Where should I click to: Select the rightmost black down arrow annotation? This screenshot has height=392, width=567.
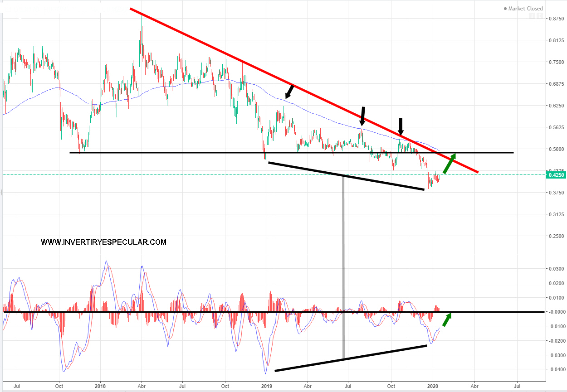401,126
